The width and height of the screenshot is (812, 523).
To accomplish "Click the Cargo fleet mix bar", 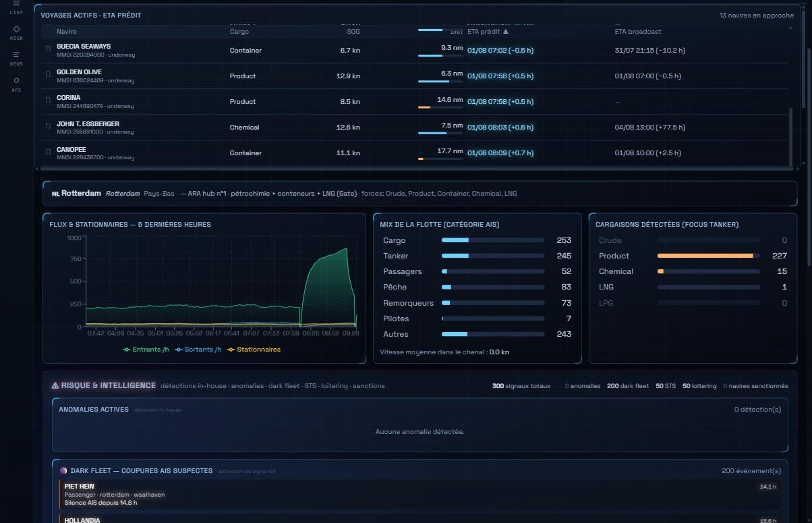I will pos(492,240).
